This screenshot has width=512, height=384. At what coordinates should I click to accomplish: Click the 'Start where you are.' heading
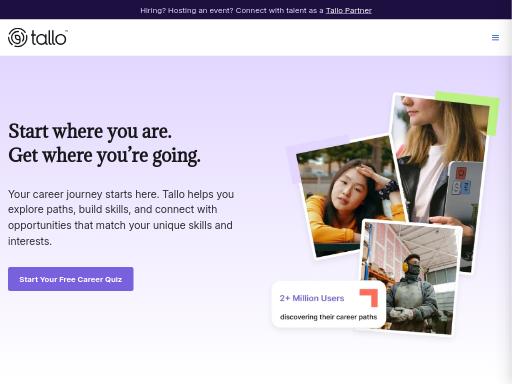coord(90,131)
